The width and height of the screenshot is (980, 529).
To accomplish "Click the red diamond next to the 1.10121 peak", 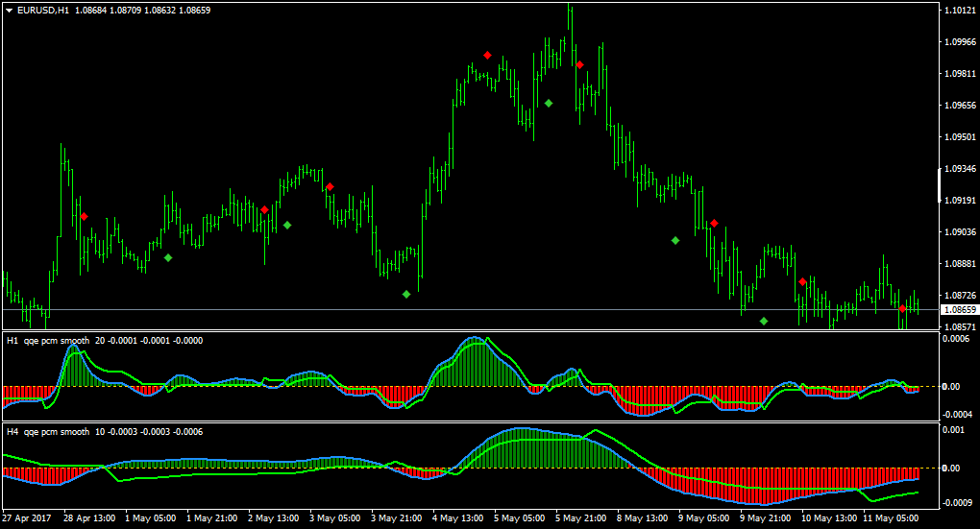I will point(580,65).
